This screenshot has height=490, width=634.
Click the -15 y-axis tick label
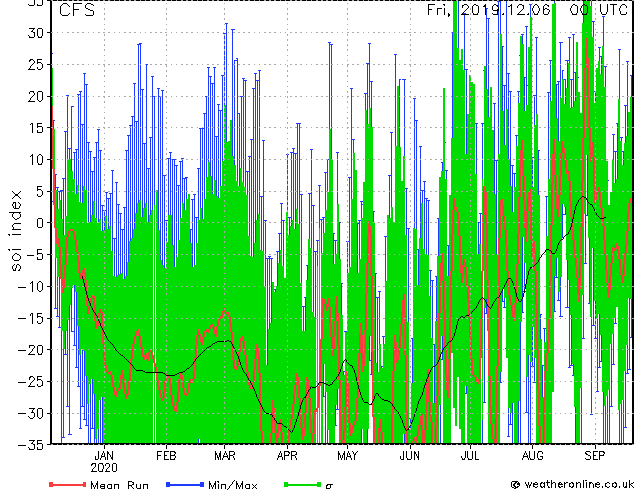coord(31,318)
